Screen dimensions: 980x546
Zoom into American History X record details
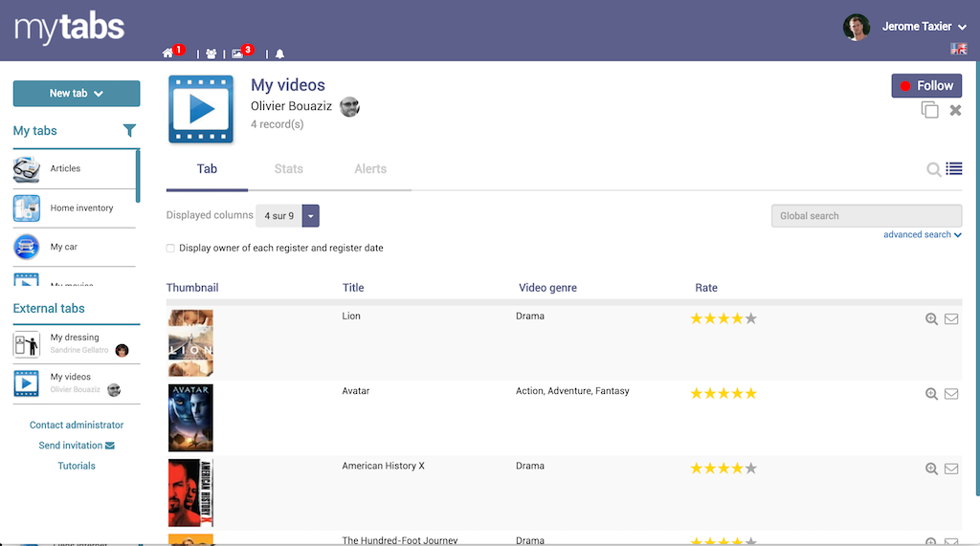pyautogui.click(x=931, y=470)
